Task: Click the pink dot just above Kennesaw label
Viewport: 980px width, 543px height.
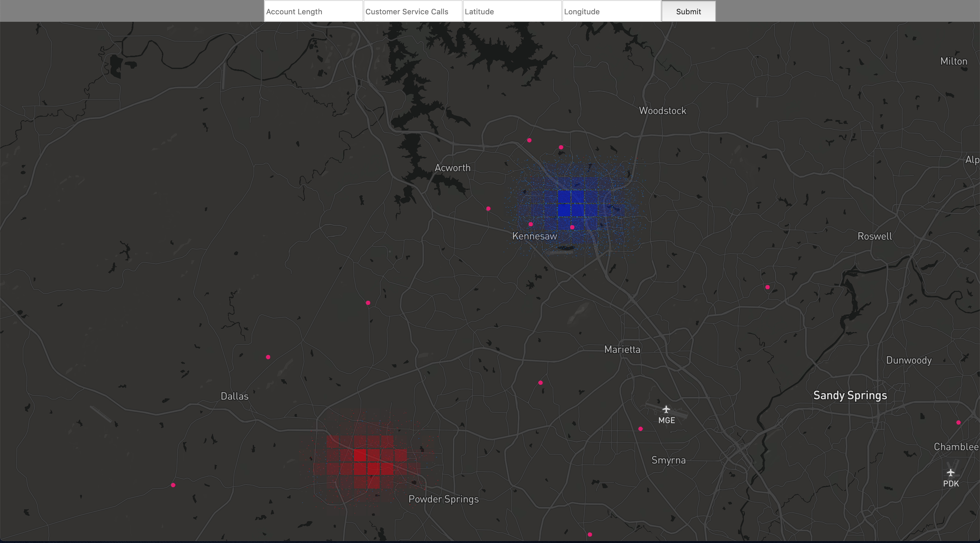Action: [531, 224]
